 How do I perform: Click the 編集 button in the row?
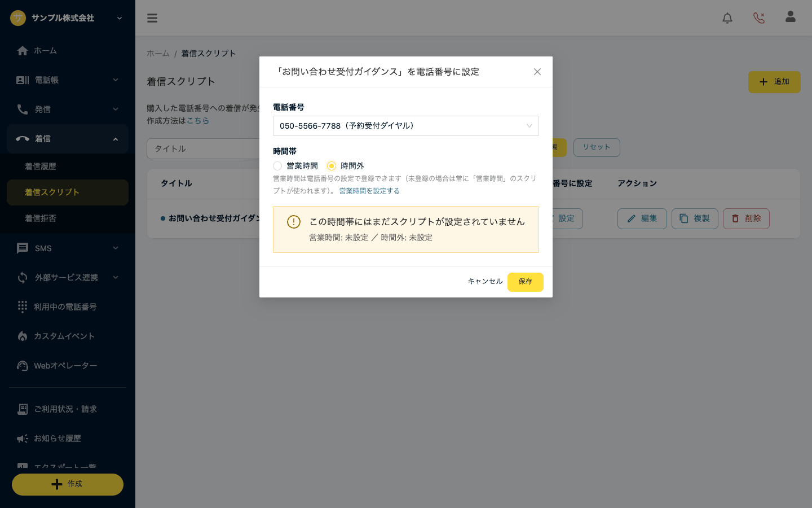pos(642,218)
